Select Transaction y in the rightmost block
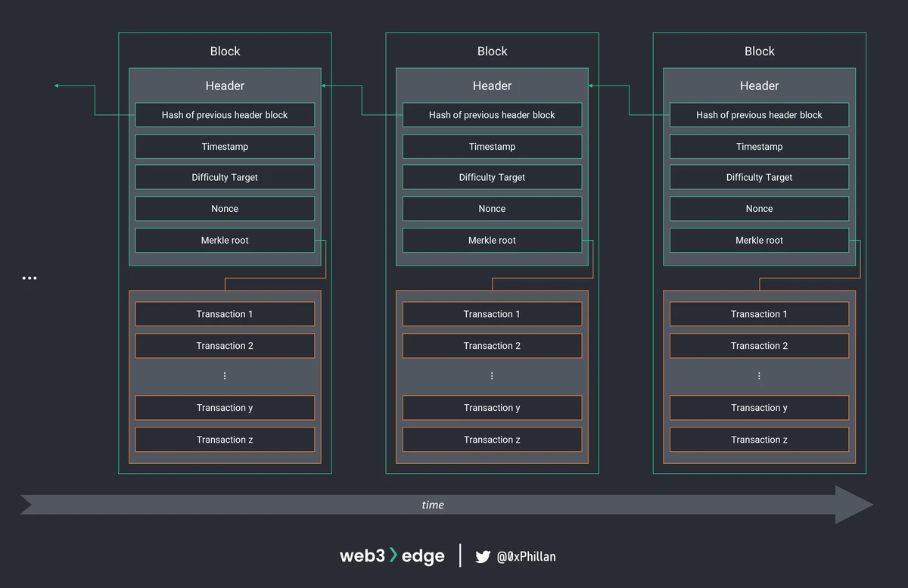The height and width of the screenshot is (588, 908). 759,408
